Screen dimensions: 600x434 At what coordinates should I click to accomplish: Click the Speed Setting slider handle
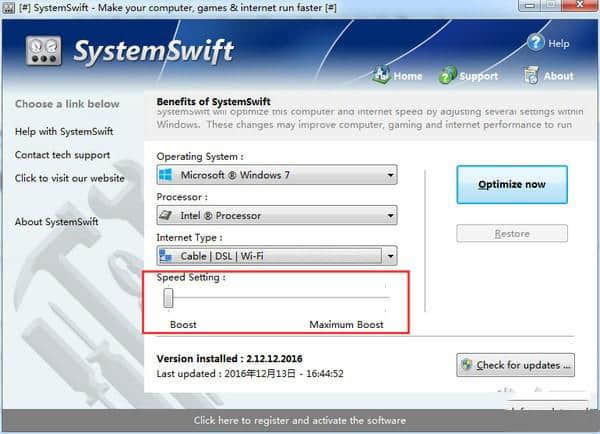point(168,298)
